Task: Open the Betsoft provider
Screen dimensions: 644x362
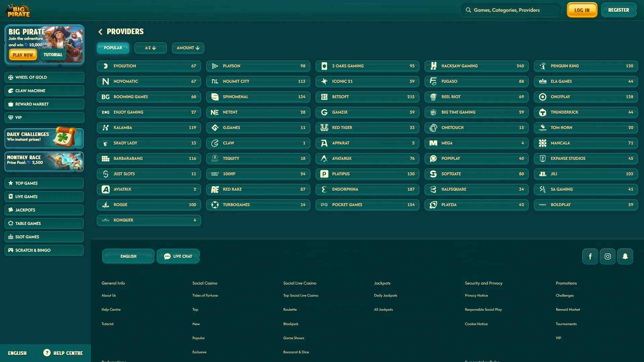Action: click(x=367, y=97)
